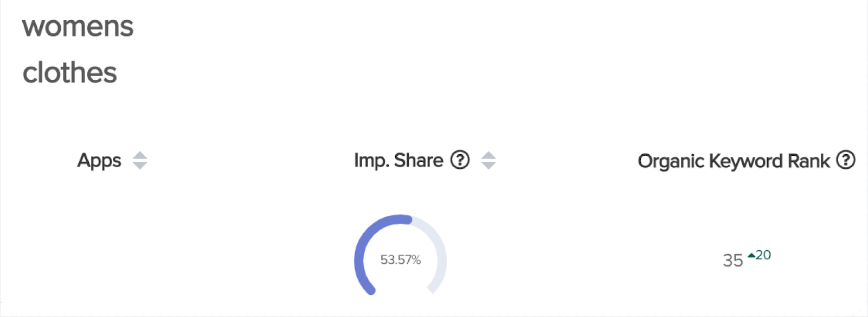The width and height of the screenshot is (868, 317).
Task: Select the Imp. Share column header label
Action: point(398,161)
